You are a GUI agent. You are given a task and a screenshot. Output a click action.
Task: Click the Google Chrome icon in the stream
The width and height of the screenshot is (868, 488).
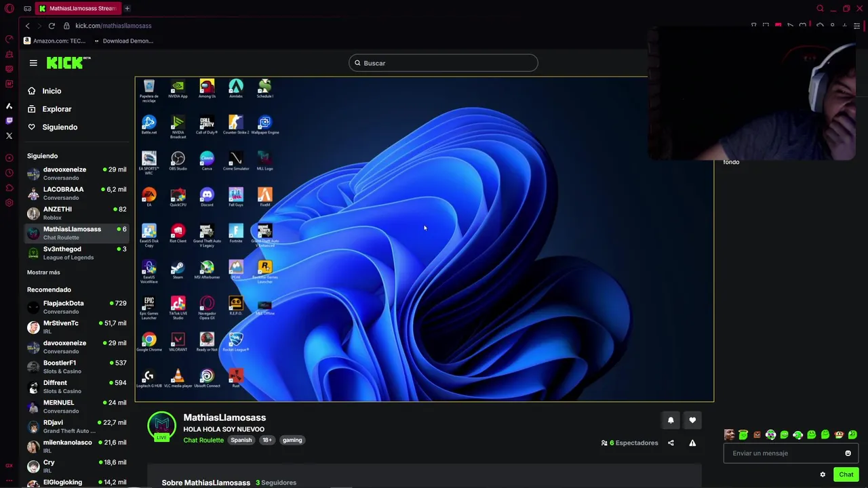149,342
